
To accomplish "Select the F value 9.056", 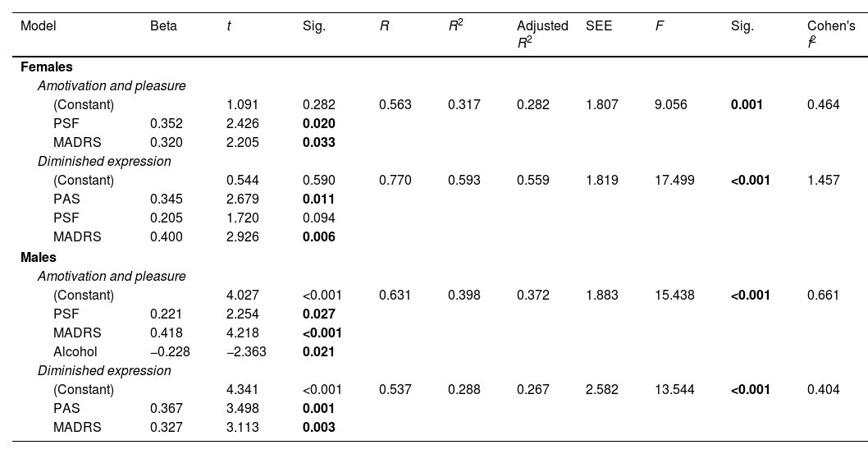I will click(x=671, y=105).
